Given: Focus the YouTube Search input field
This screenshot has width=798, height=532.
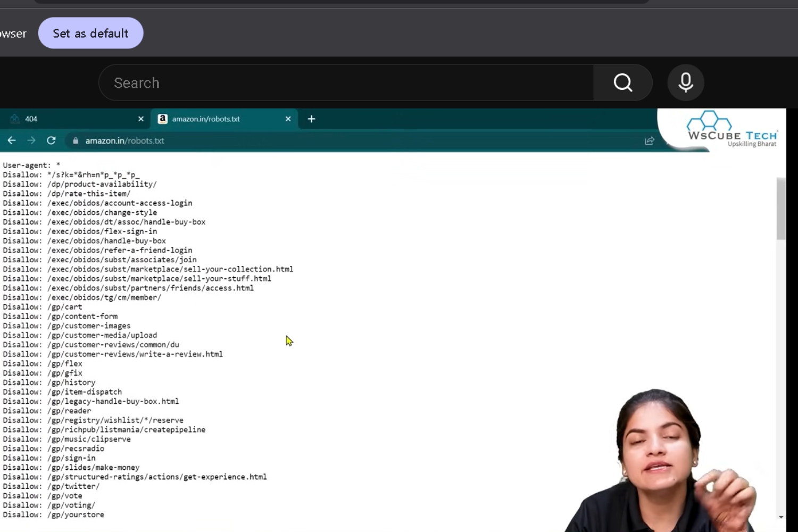Looking at the screenshot, I should coord(346,82).
